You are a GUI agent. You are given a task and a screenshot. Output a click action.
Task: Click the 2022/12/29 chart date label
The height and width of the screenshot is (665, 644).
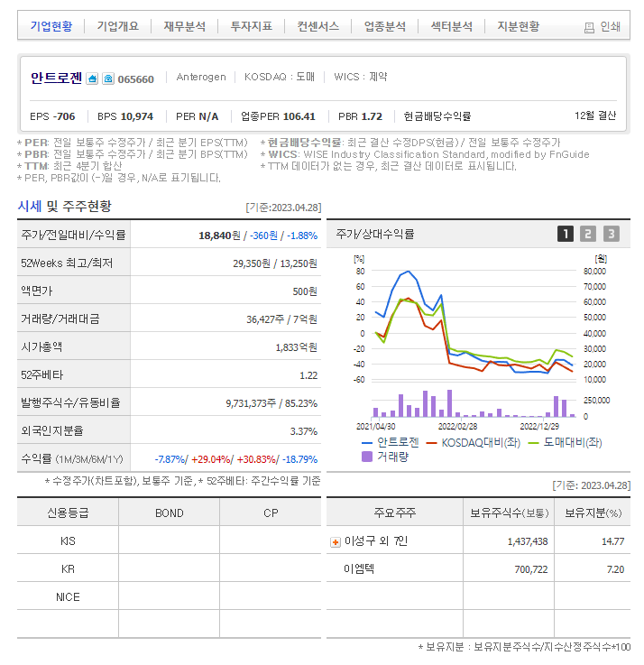pos(539,426)
